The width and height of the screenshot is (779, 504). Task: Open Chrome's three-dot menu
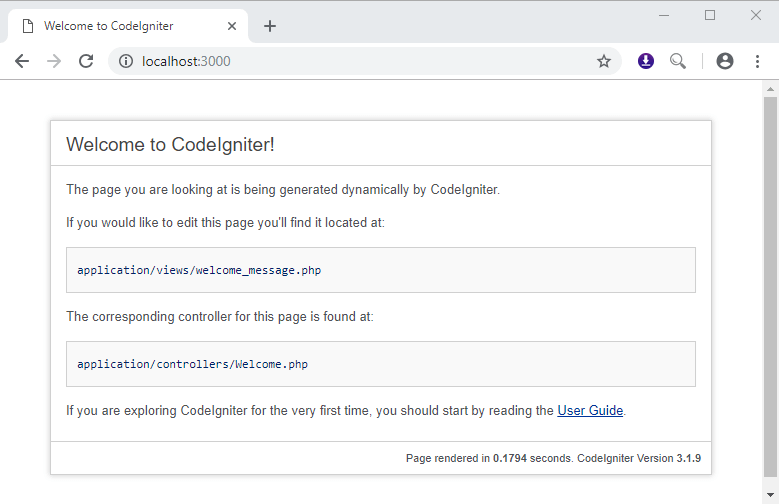click(x=757, y=61)
